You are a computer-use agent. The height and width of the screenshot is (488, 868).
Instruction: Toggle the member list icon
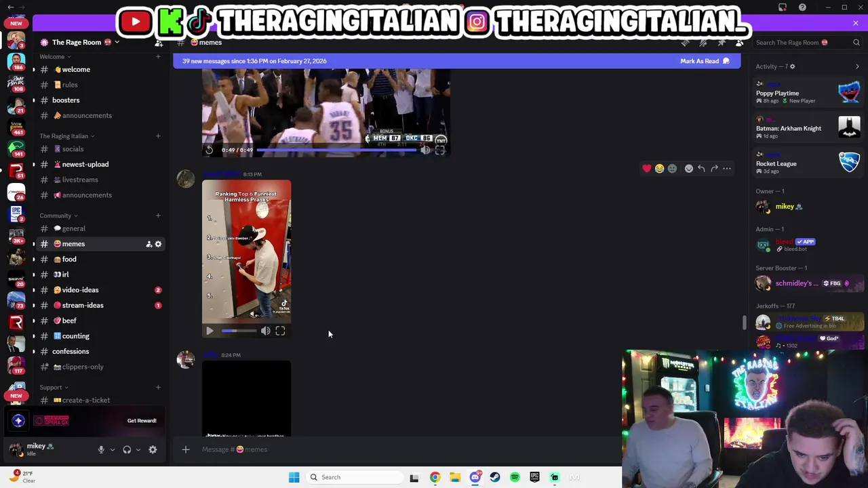coord(739,43)
